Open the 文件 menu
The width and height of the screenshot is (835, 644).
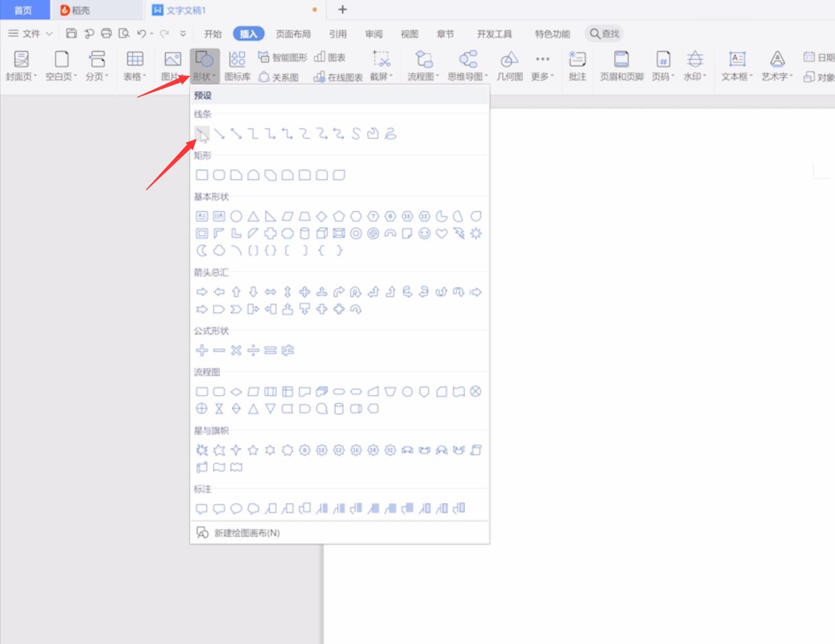[x=30, y=33]
